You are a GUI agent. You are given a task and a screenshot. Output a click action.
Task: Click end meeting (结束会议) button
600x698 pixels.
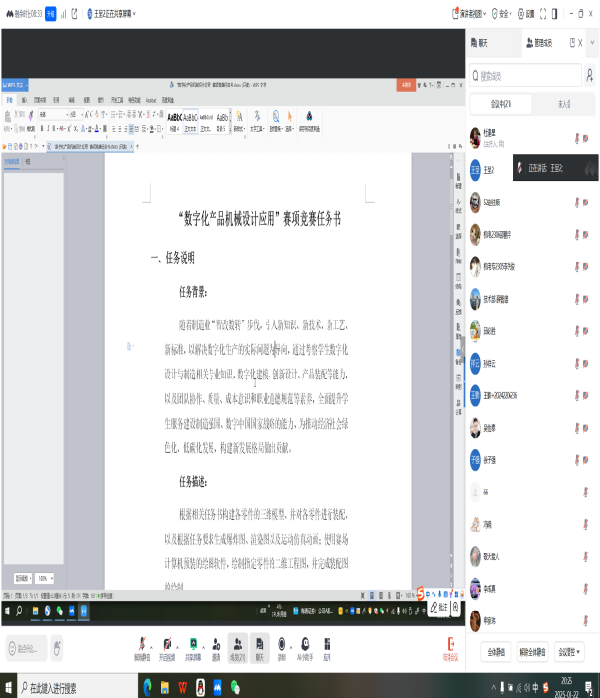[450, 650]
